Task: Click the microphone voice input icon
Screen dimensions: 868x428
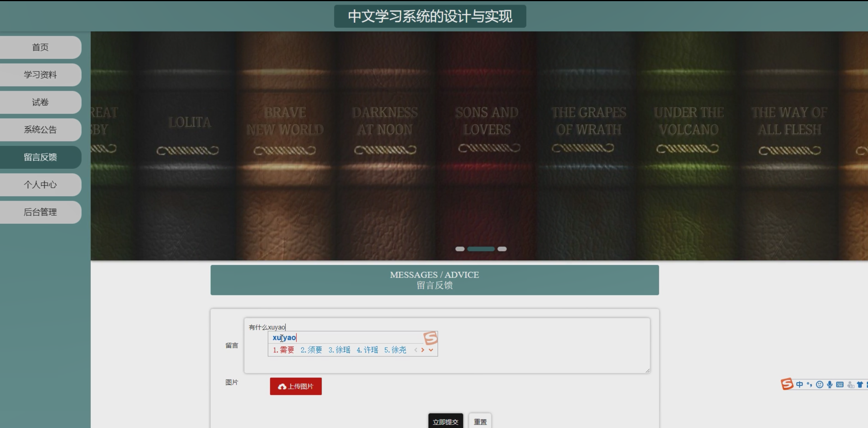Action: coord(830,385)
